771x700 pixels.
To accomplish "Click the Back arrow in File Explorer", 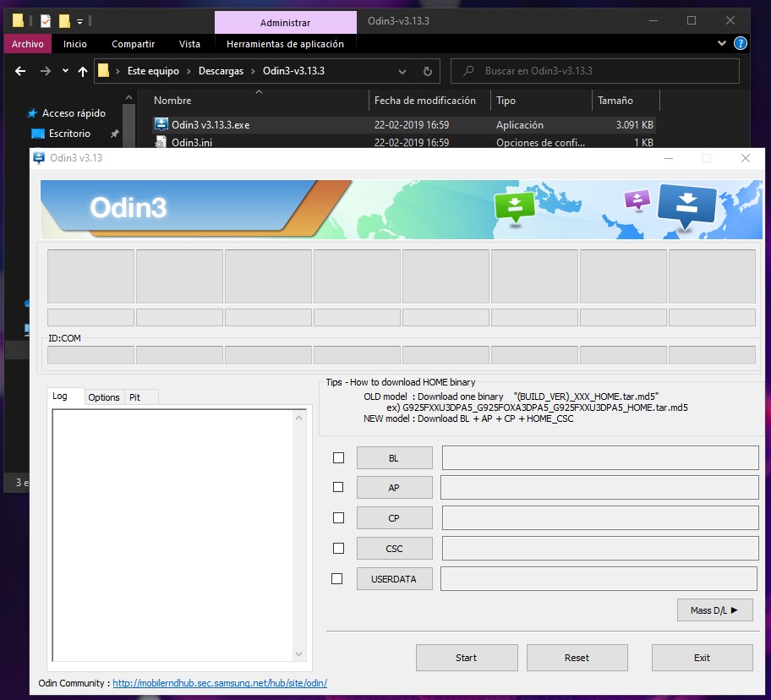I will click(x=20, y=72).
